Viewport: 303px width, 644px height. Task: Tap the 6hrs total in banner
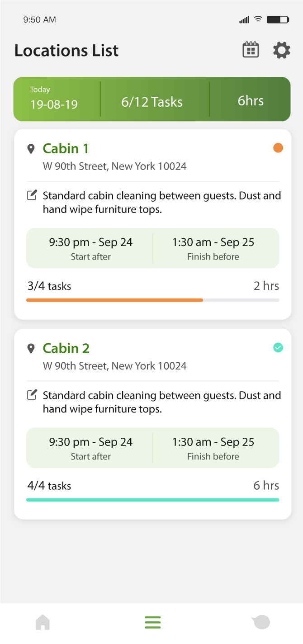[251, 100]
